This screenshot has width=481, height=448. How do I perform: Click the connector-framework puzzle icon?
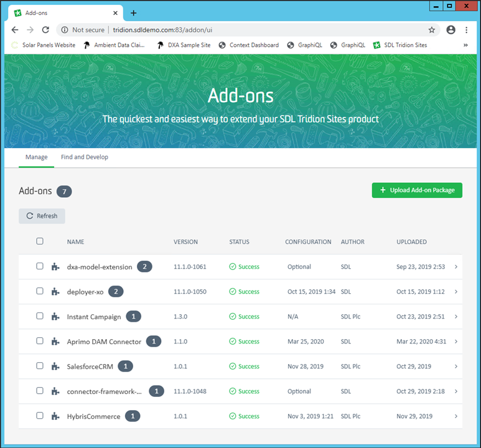click(55, 391)
